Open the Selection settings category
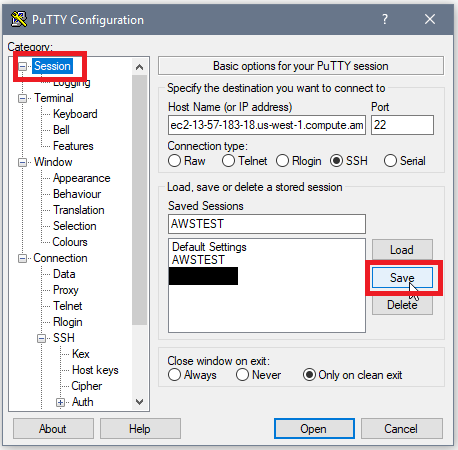This screenshot has height=450, width=458. click(x=75, y=226)
